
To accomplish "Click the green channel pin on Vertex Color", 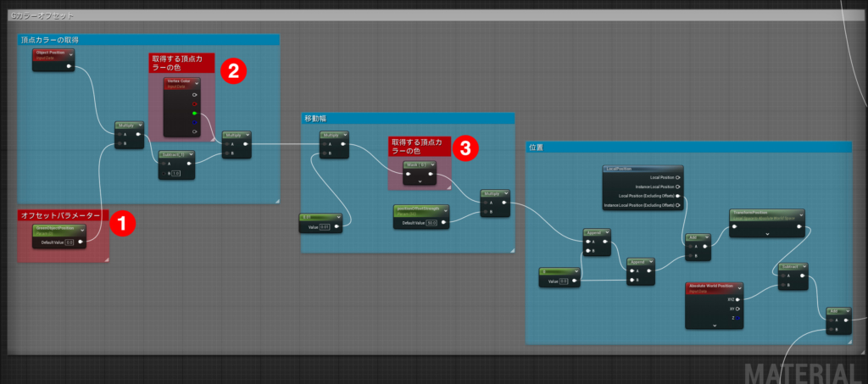I will click(x=194, y=114).
